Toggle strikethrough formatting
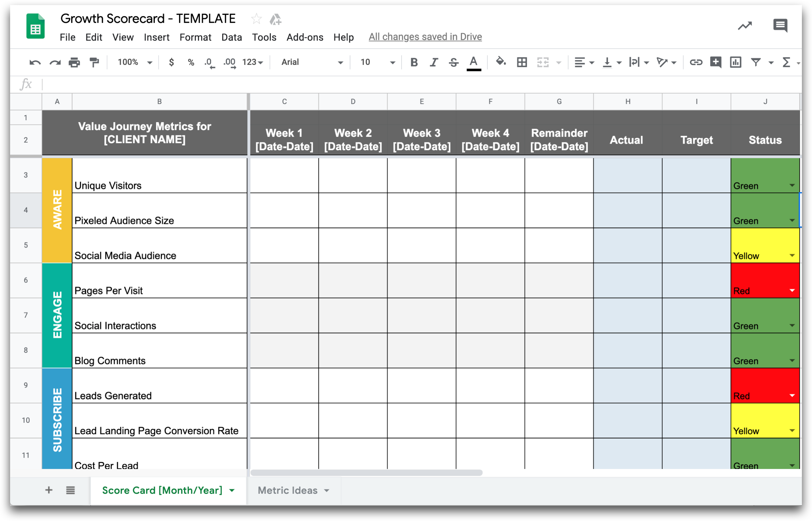Image resolution: width=812 pixels, height=521 pixels. [453, 62]
